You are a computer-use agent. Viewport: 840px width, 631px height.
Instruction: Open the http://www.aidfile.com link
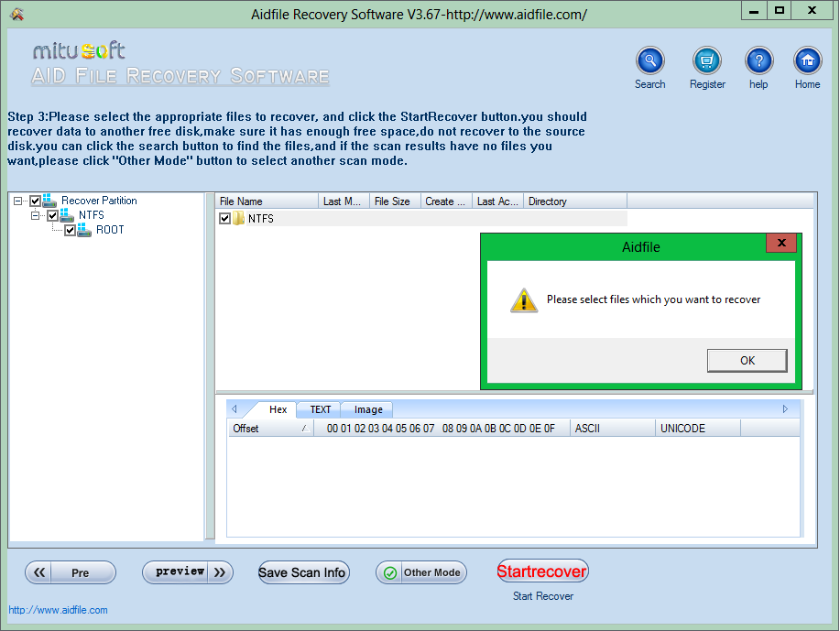coord(58,610)
